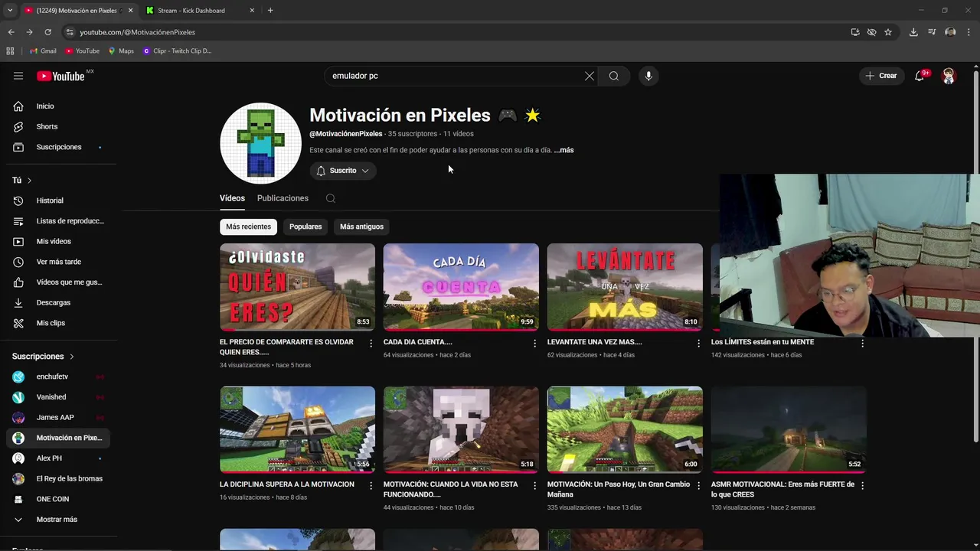Image resolution: width=980 pixels, height=551 pixels.
Task: Open video title MOTIVACIÓN: Un Paso Hoy
Action: coord(619,490)
